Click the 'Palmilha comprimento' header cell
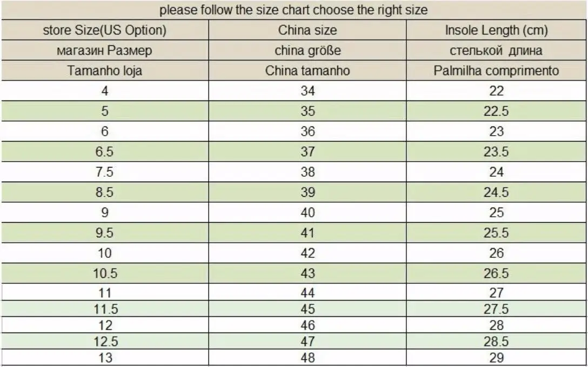Image resolution: width=588 pixels, height=367 pixels. point(497,70)
